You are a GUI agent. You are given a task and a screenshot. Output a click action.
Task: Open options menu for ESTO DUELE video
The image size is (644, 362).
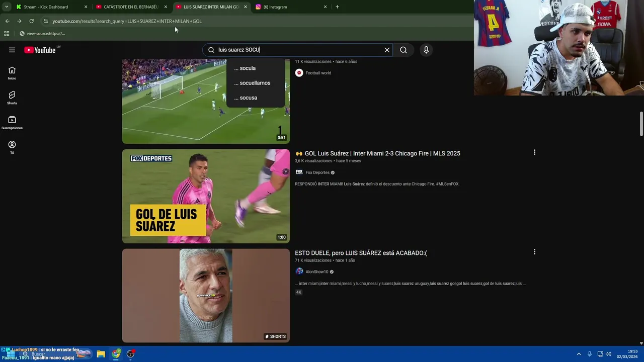coord(534,252)
